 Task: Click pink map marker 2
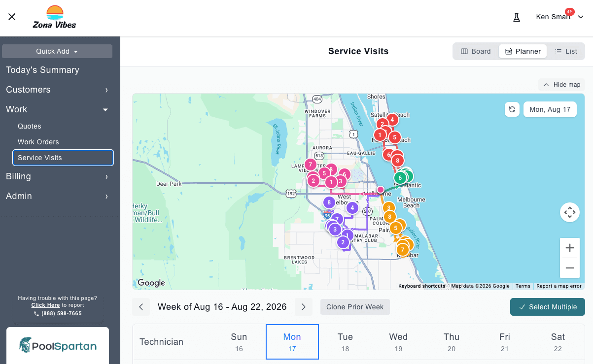point(314,181)
